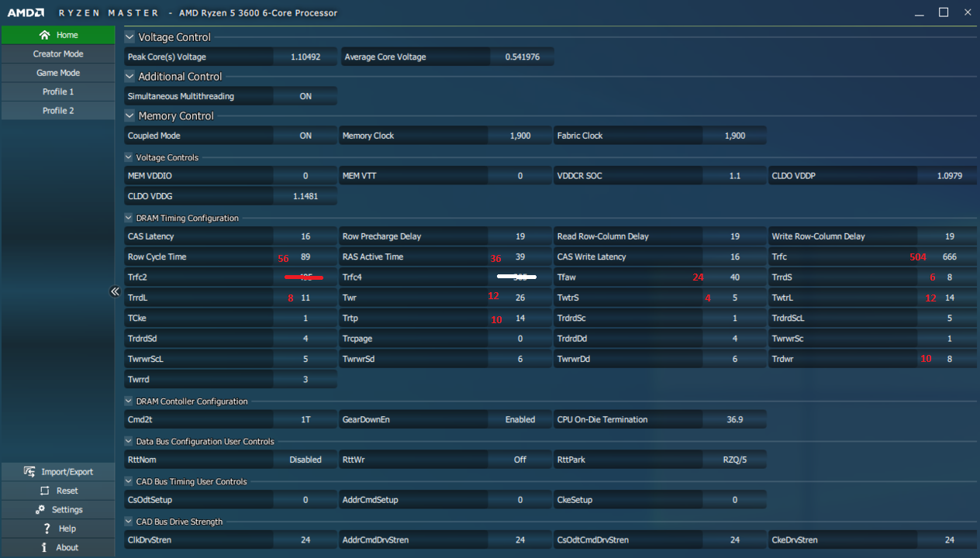The height and width of the screenshot is (558, 980).
Task: Click the TrrdL value 11
Action: pyautogui.click(x=305, y=298)
